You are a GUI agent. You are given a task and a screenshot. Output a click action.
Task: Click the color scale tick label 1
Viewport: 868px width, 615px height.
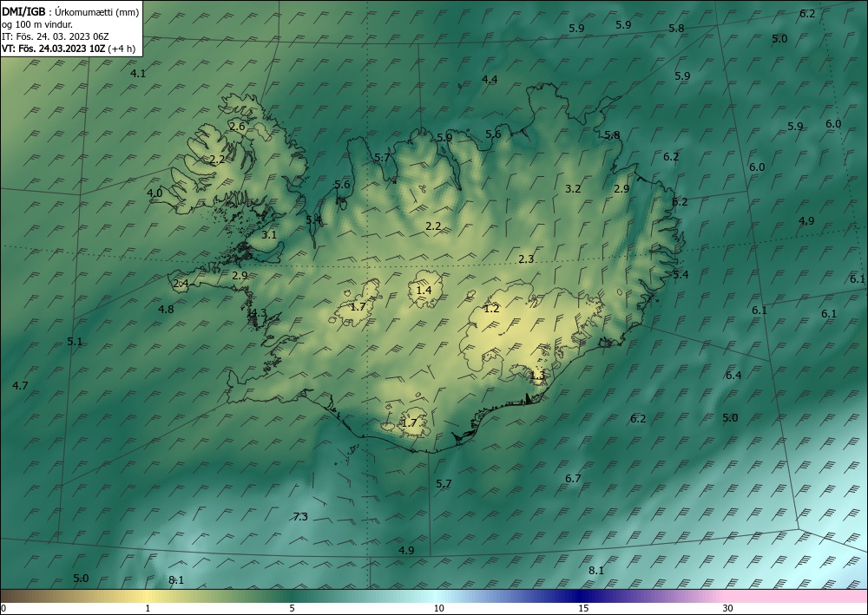coord(148,608)
